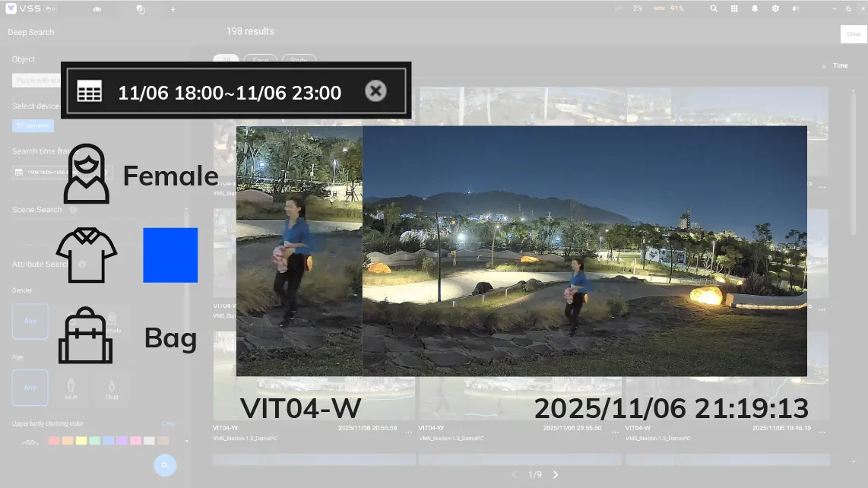Click the Close button on Deep Search
The height and width of the screenshot is (488, 868).
853,34
